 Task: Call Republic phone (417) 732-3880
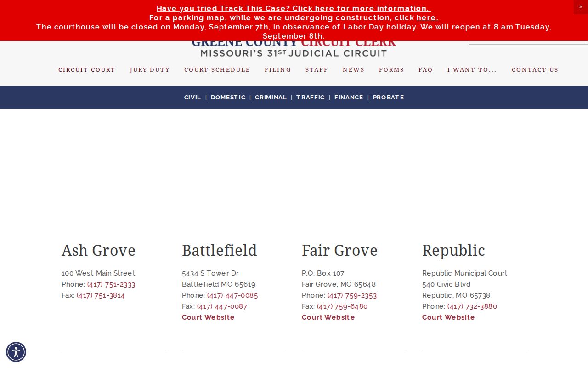pyautogui.click(x=472, y=306)
